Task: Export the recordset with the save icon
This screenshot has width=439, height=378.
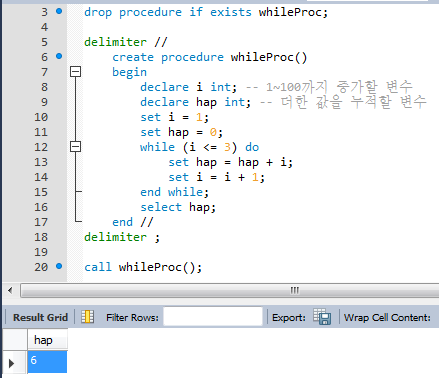Action: (x=322, y=317)
